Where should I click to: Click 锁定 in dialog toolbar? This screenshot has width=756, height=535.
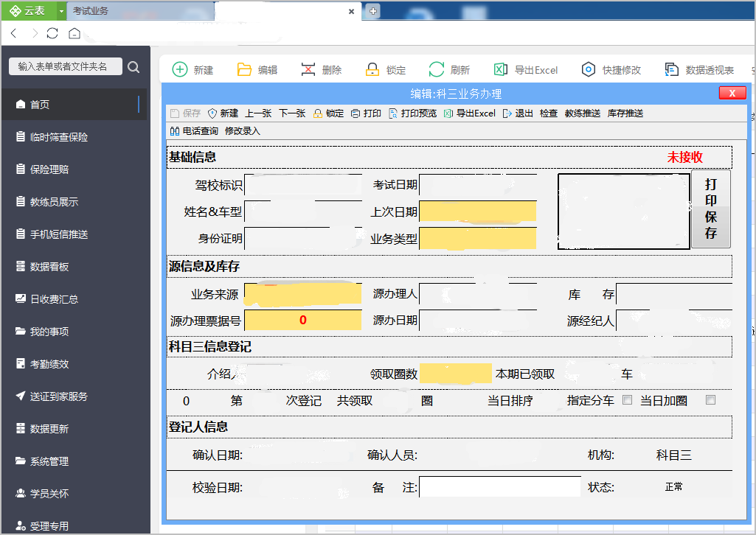coord(328,113)
